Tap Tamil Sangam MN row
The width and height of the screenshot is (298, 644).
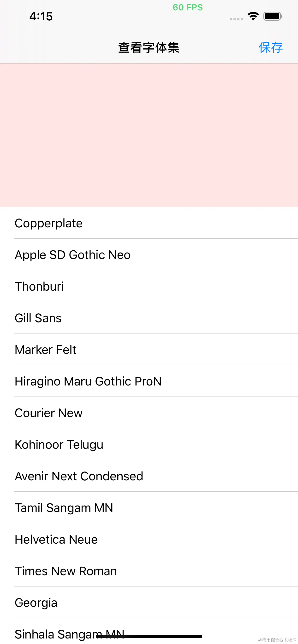(x=64, y=508)
